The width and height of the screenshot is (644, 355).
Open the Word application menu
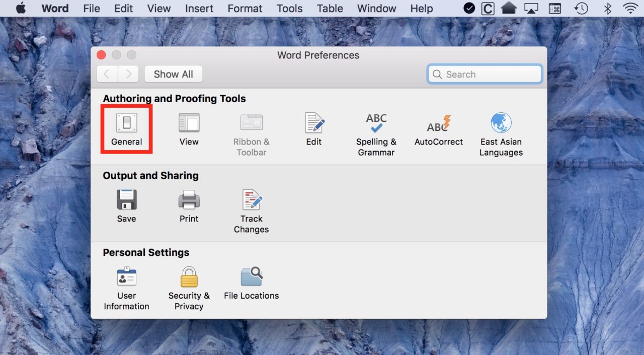[55, 8]
